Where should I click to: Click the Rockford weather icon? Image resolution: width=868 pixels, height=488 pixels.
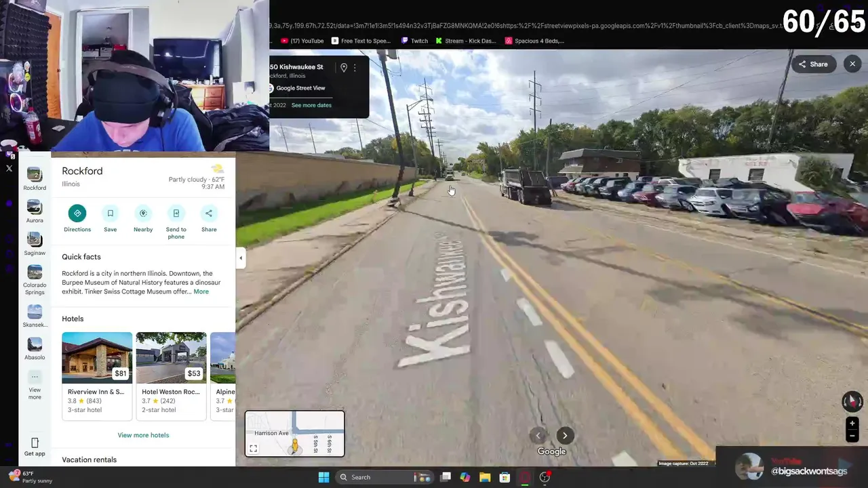217,169
